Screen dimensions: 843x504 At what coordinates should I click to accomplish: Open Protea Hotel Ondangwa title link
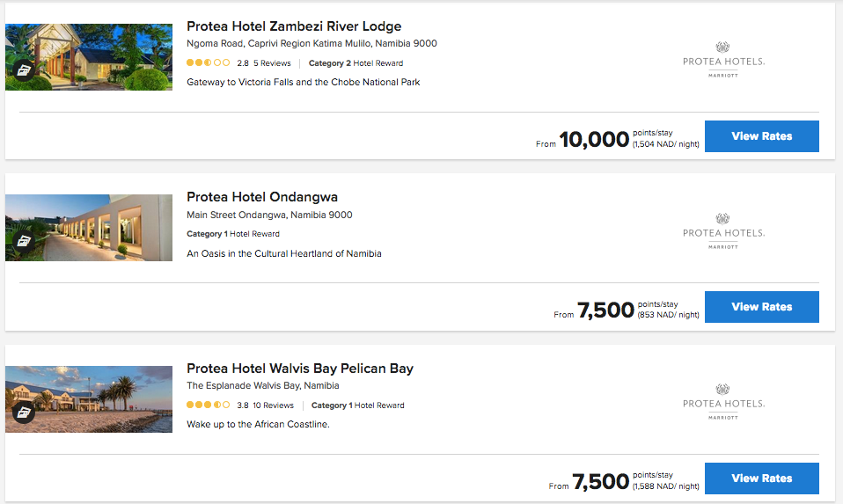click(x=262, y=197)
